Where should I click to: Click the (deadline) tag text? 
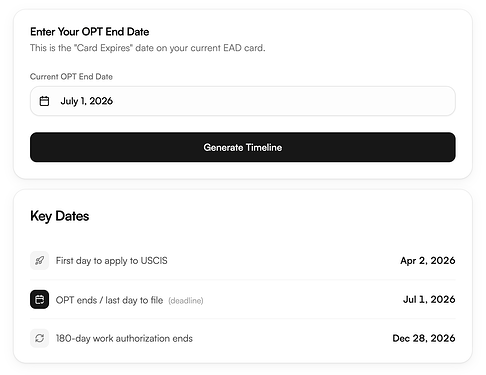point(186,301)
